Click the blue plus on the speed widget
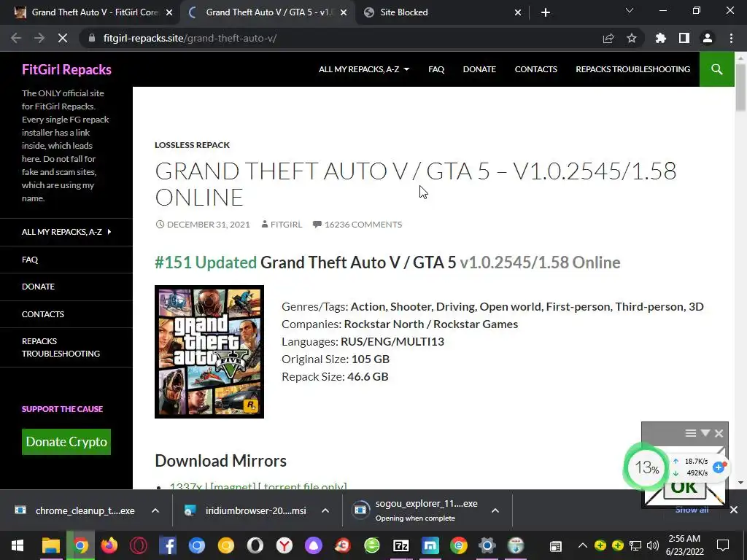747x560 pixels. [x=719, y=467]
